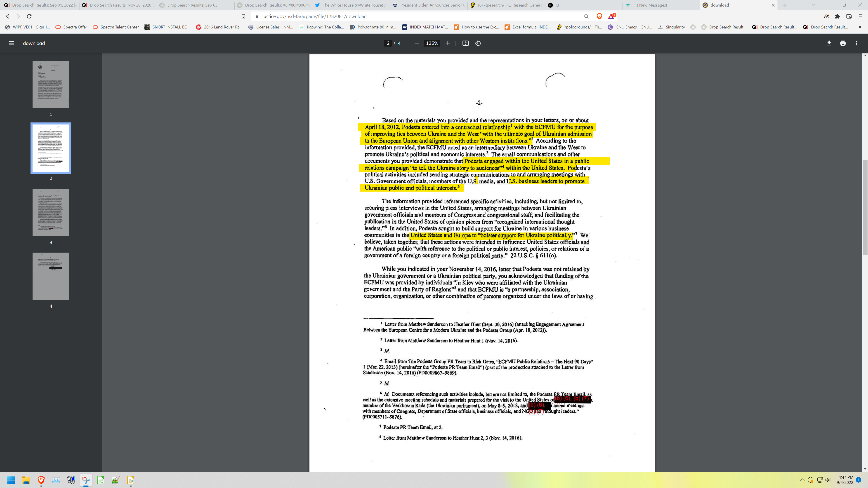Click the 125% zoom level field
The height and width of the screenshot is (488, 868).
(x=432, y=43)
